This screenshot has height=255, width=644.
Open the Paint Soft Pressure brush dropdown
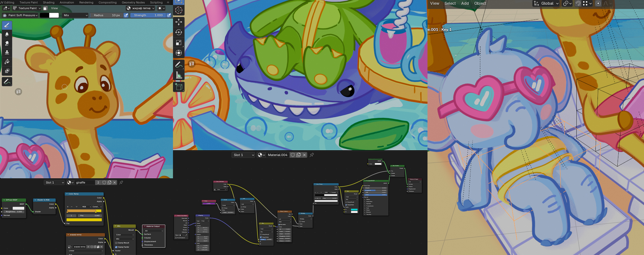pyautogui.click(x=20, y=15)
